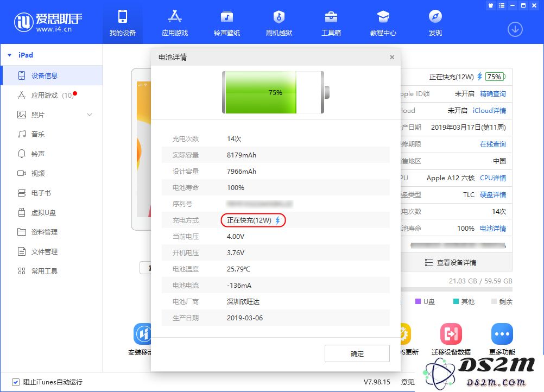Click 在线查询 warranty link
The height and width of the screenshot is (392, 544).
point(492,144)
